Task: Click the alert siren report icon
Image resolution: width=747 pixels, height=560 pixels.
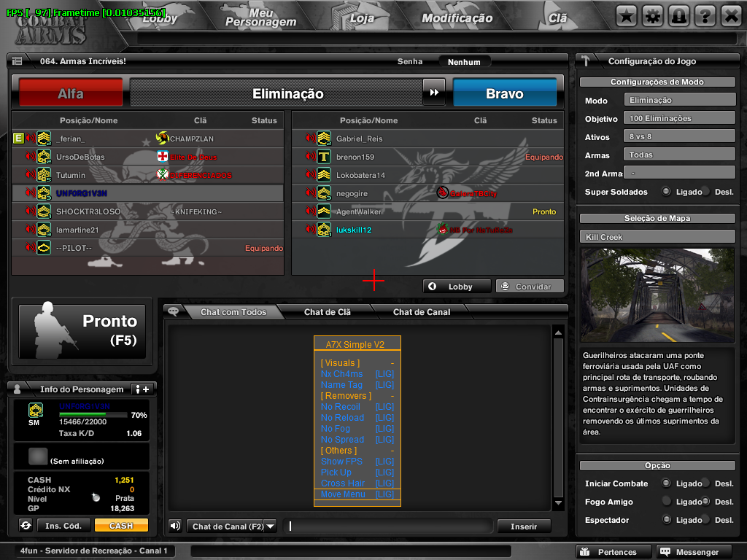Action: [x=678, y=16]
